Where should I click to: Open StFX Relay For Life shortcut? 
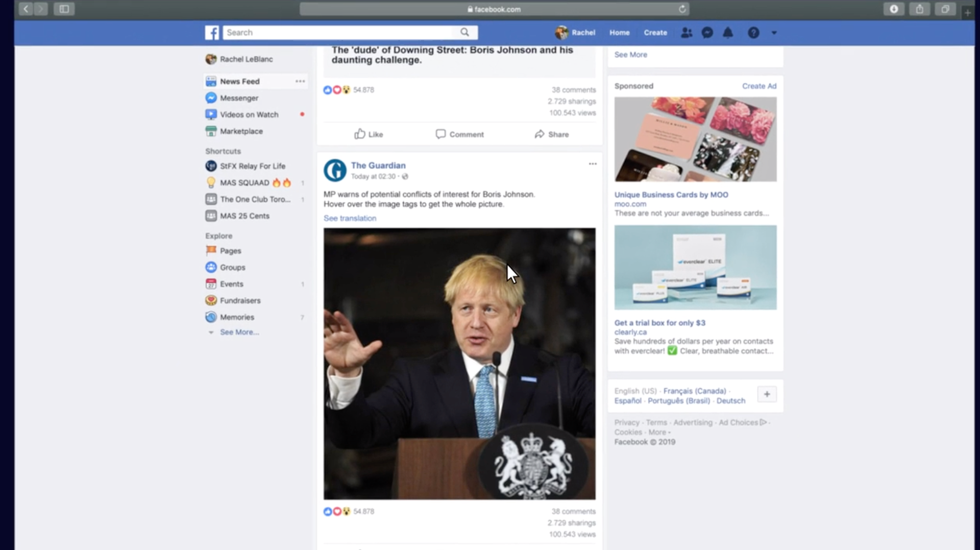246,166
